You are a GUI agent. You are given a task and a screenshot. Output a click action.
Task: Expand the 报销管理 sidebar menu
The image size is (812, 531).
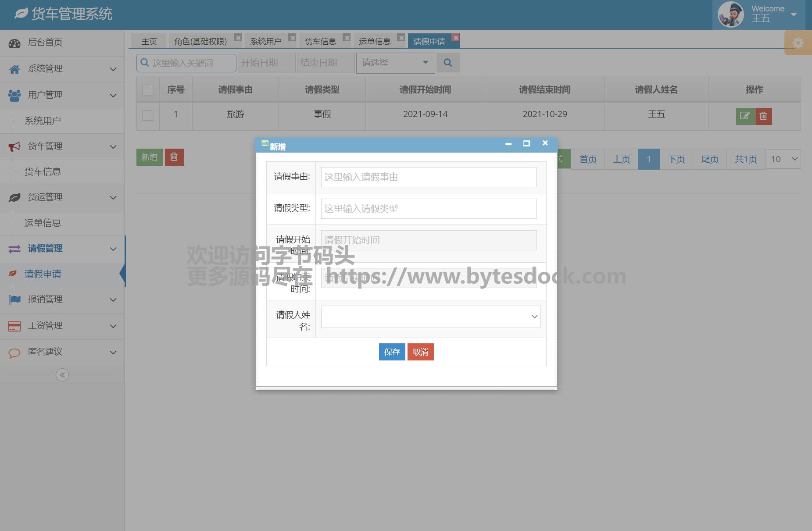(62, 299)
